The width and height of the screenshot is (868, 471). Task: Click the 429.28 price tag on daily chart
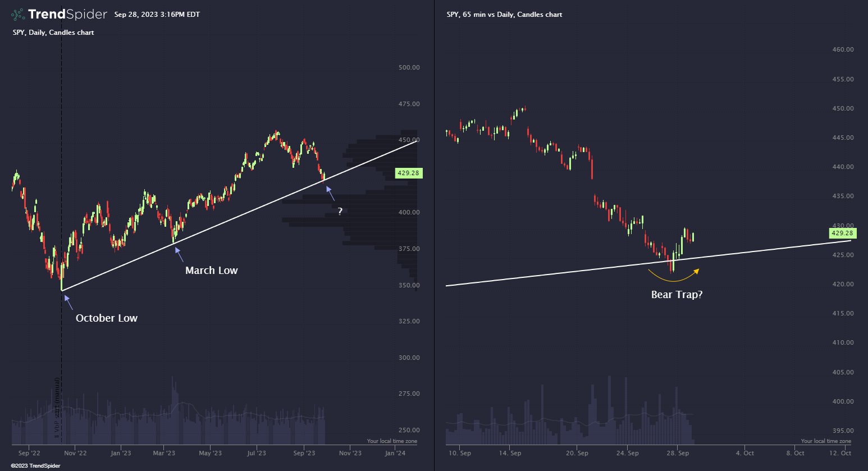click(x=408, y=173)
